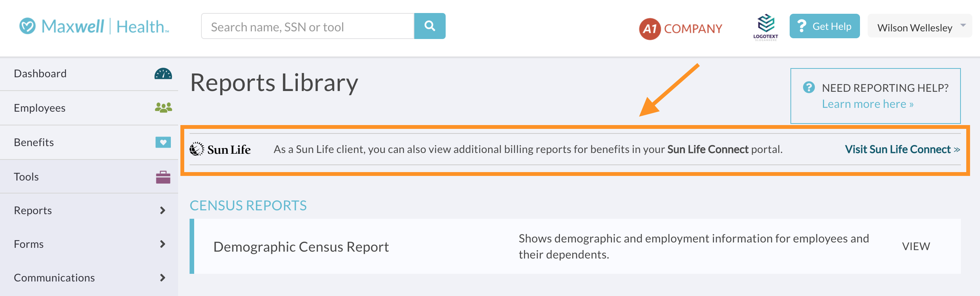Image resolution: width=980 pixels, height=296 pixels.
Task: Select Employees in the sidebar menu
Action: tap(40, 108)
